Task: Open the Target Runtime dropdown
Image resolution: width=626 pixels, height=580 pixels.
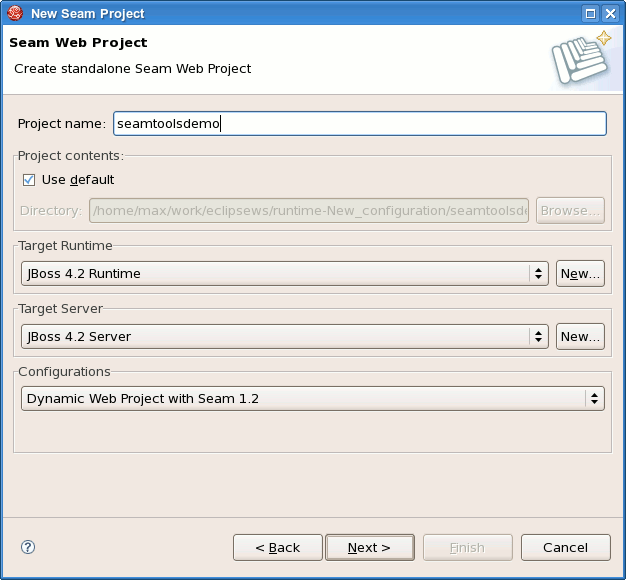Action: 285,273
